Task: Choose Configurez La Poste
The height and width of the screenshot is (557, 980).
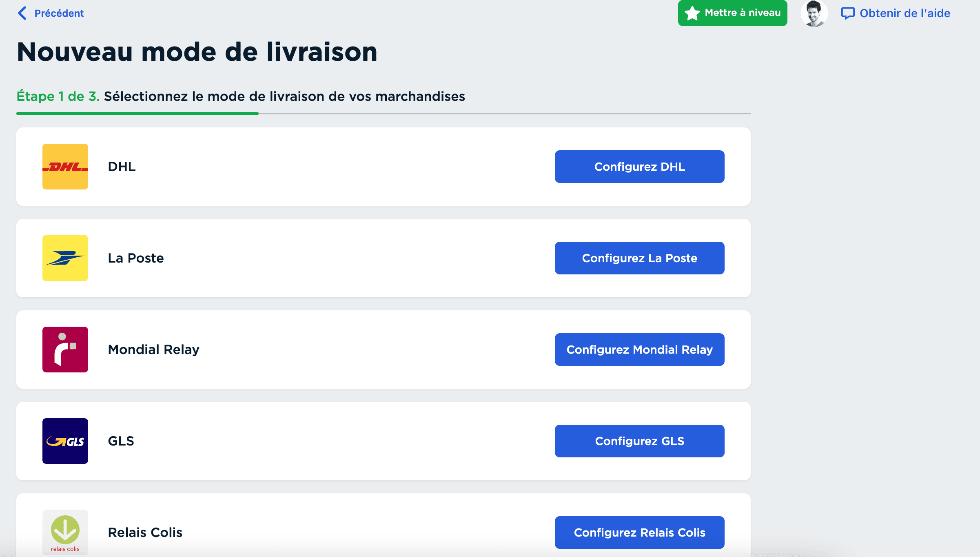Action: click(x=639, y=258)
